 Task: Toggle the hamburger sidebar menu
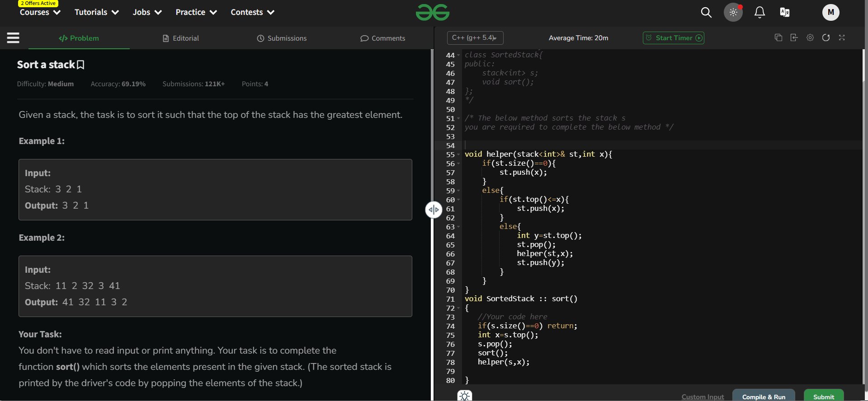coord(13,38)
